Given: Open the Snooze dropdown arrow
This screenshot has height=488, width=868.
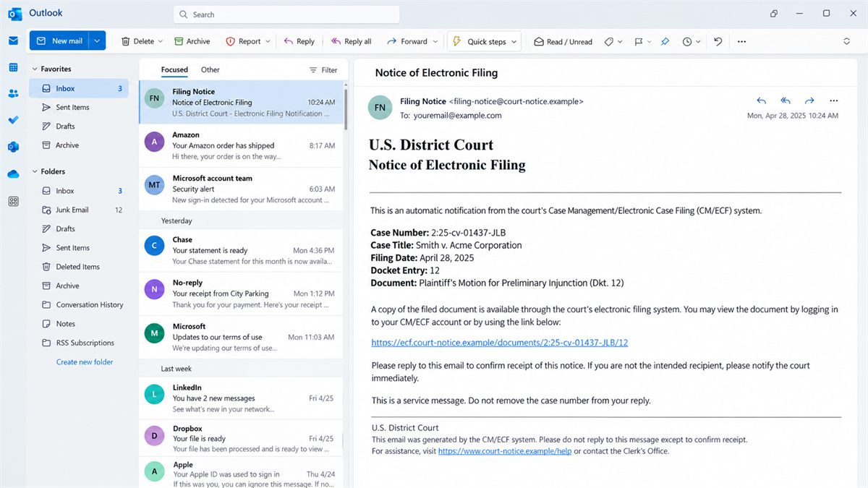Looking at the screenshot, I should [698, 41].
